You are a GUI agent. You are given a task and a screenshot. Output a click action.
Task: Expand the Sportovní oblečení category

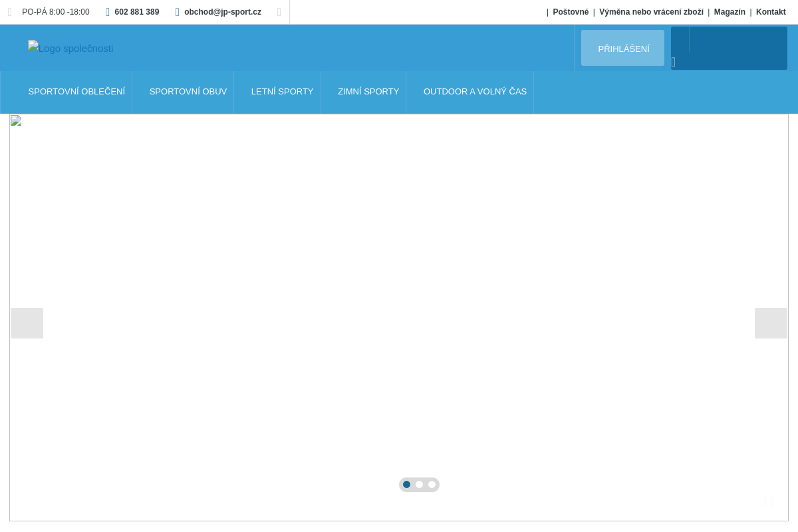tap(76, 92)
